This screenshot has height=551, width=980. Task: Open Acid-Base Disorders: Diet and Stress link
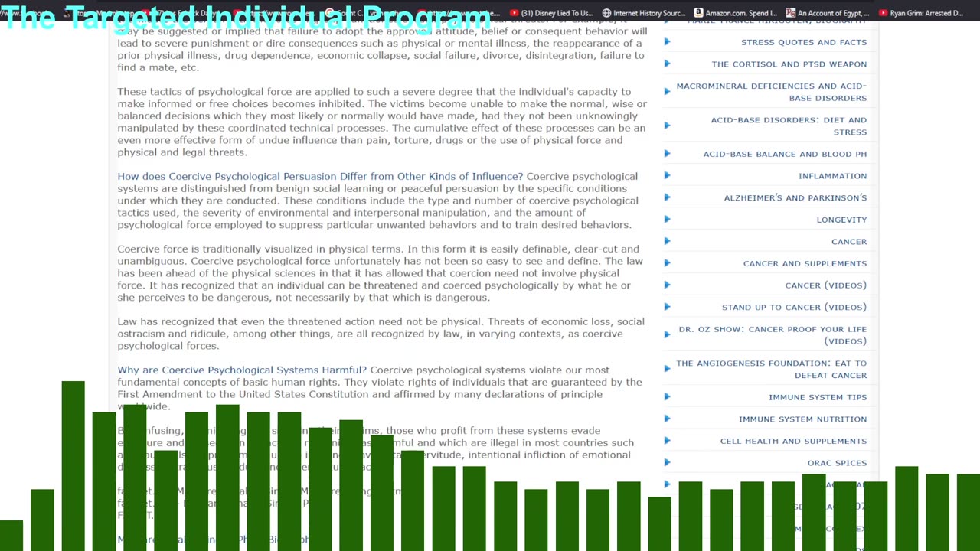789,126
